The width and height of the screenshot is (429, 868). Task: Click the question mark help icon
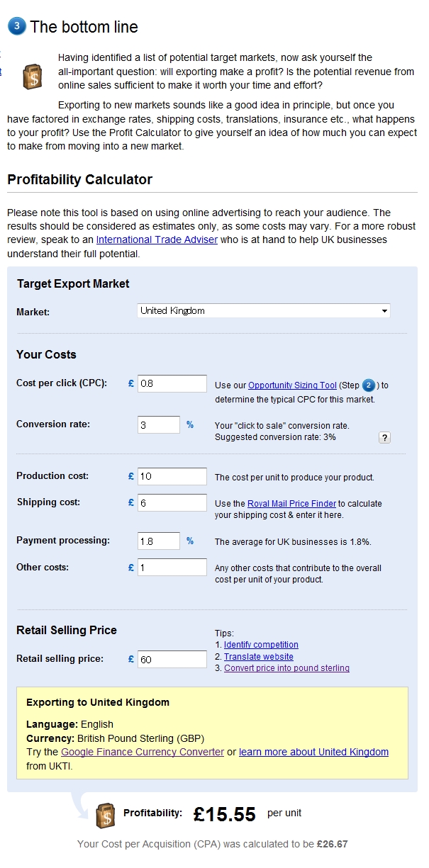384,437
